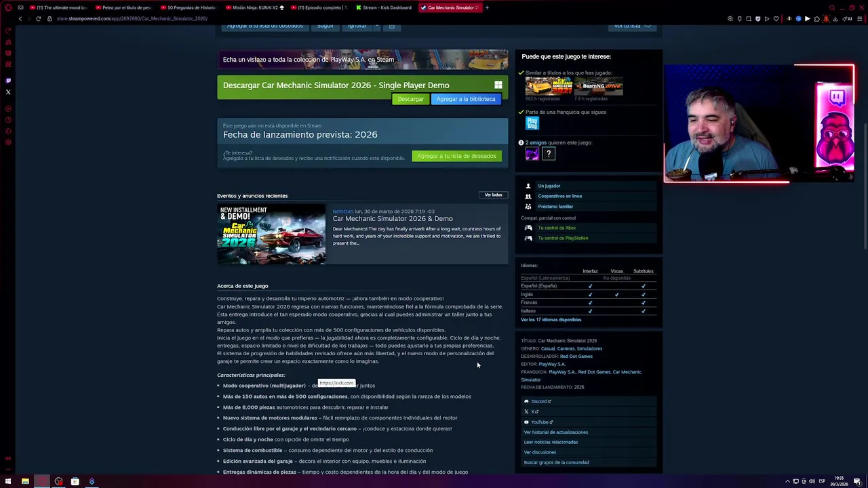This screenshot has height=488, width=868.
Task: Click the 'Simuladores' genre link
Action: (589, 348)
